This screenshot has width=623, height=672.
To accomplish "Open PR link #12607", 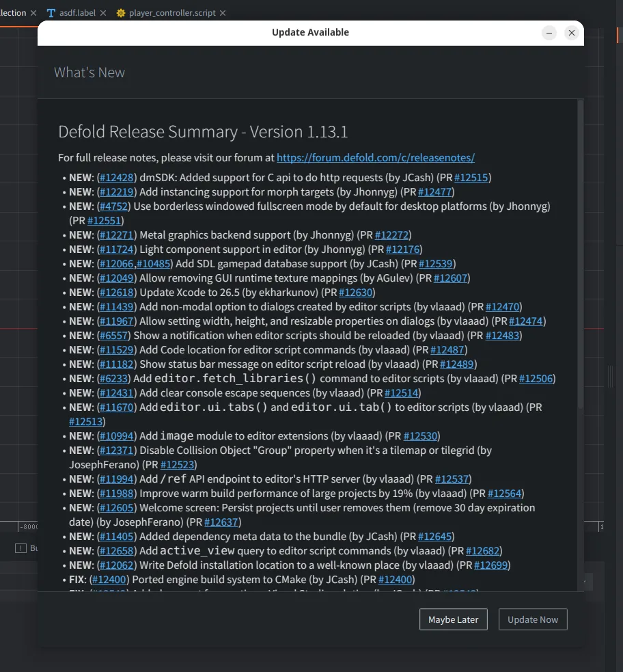I will pos(450,278).
